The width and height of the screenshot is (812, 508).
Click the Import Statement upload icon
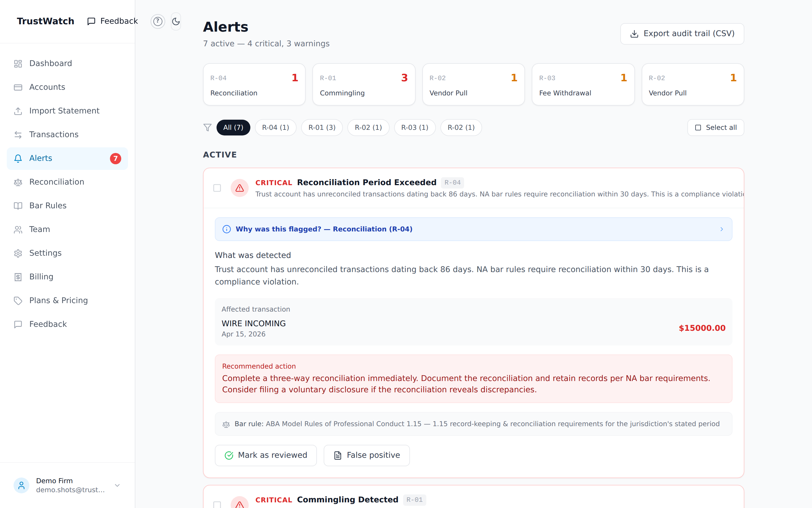[x=18, y=111]
